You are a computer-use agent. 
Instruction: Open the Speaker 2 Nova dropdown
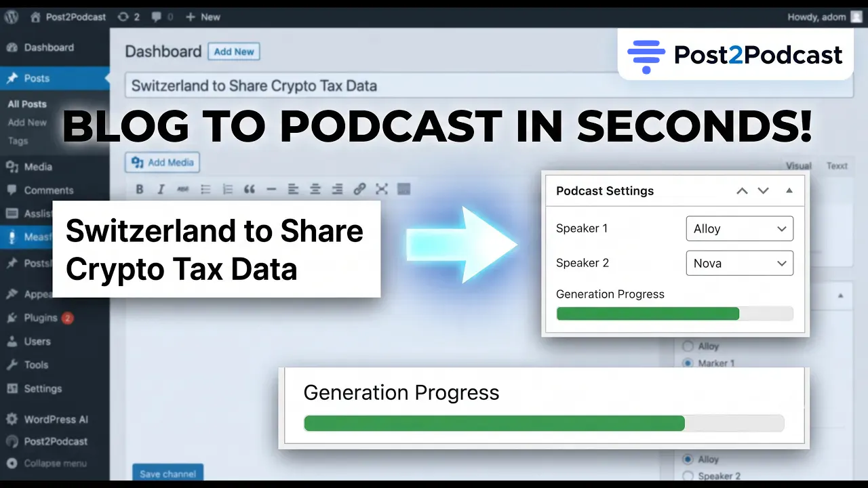pyautogui.click(x=740, y=264)
